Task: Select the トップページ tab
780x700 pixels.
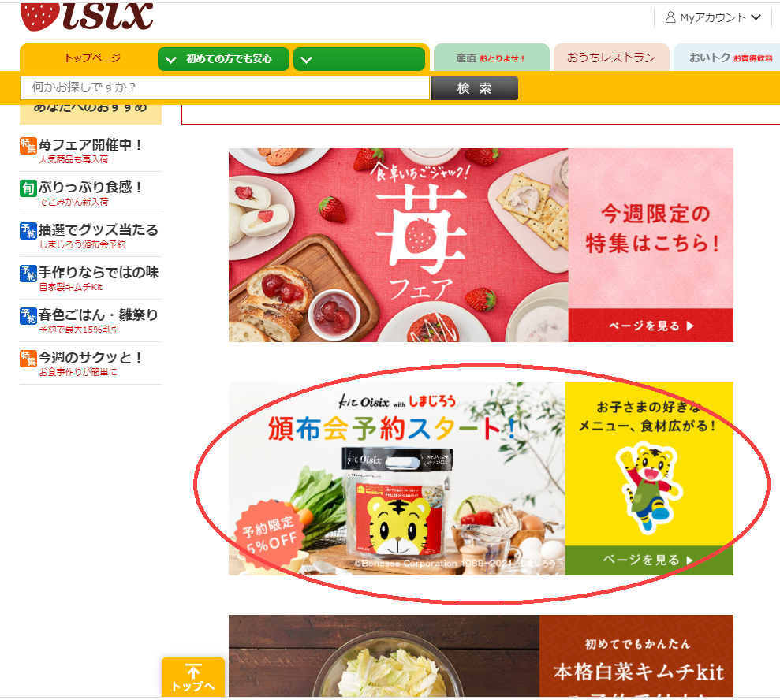Action: [x=92, y=58]
